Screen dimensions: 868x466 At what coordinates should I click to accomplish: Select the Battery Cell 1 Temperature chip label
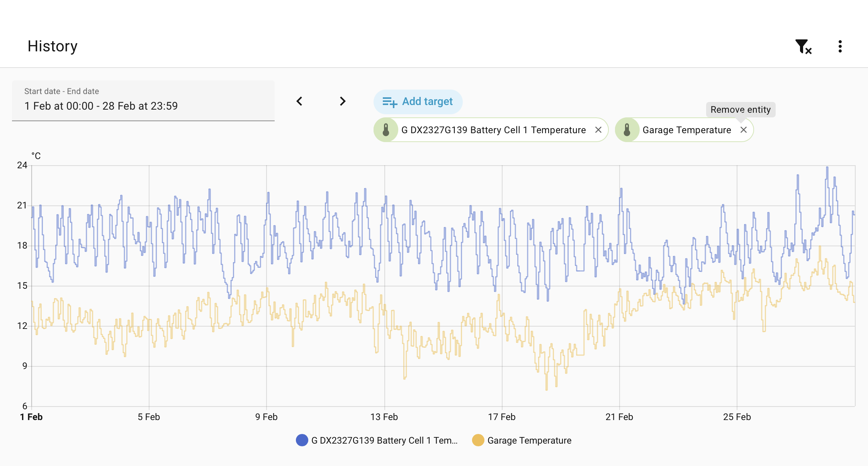coord(493,130)
